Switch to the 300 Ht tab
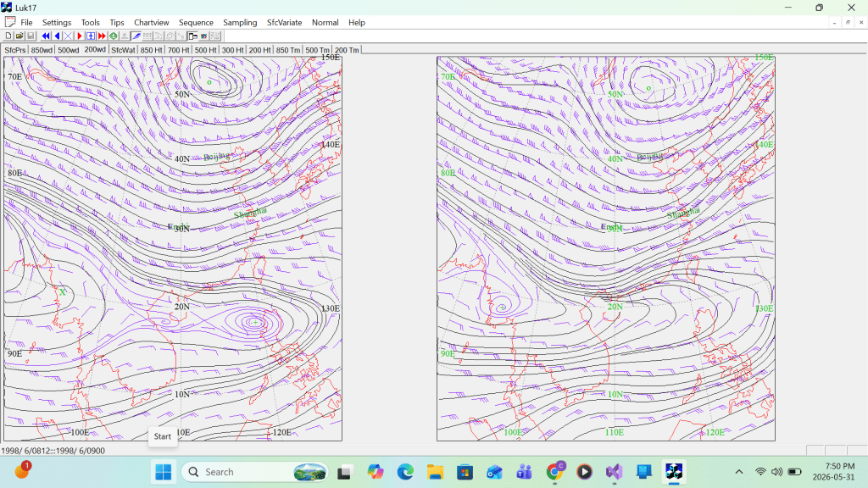 (x=232, y=50)
